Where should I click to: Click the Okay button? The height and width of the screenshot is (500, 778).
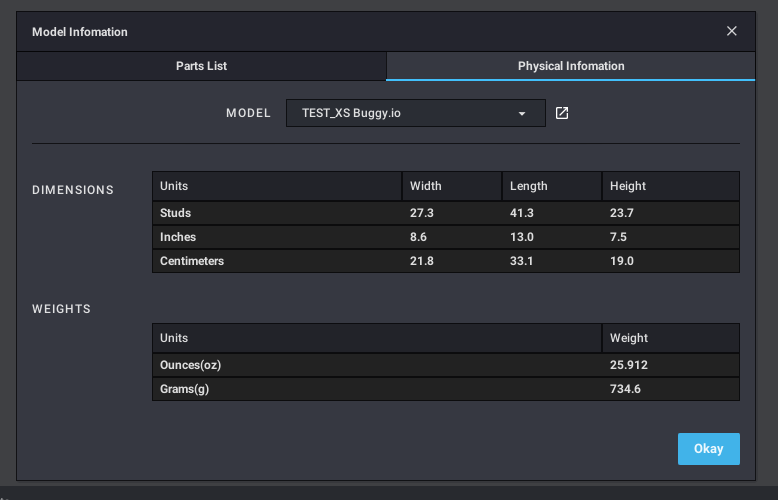709,449
